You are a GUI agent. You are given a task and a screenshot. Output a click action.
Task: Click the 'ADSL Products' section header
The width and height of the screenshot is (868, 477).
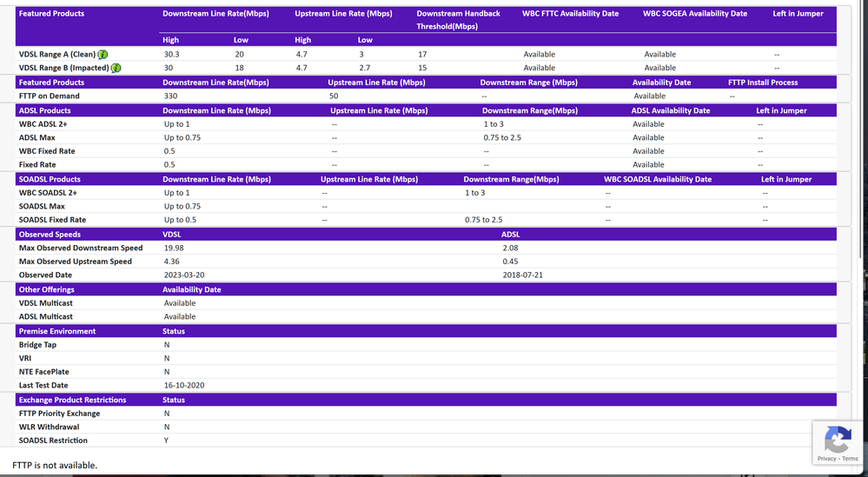pos(45,110)
